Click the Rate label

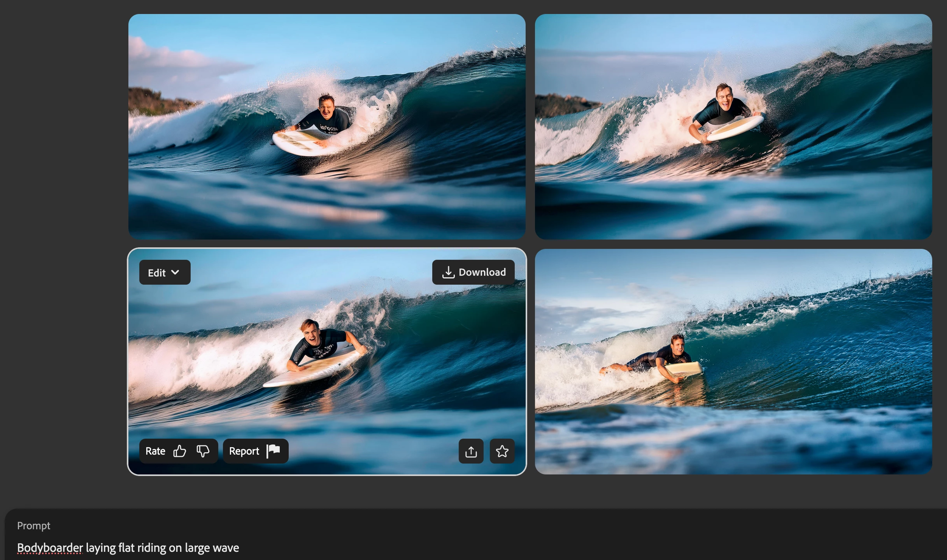click(155, 451)
